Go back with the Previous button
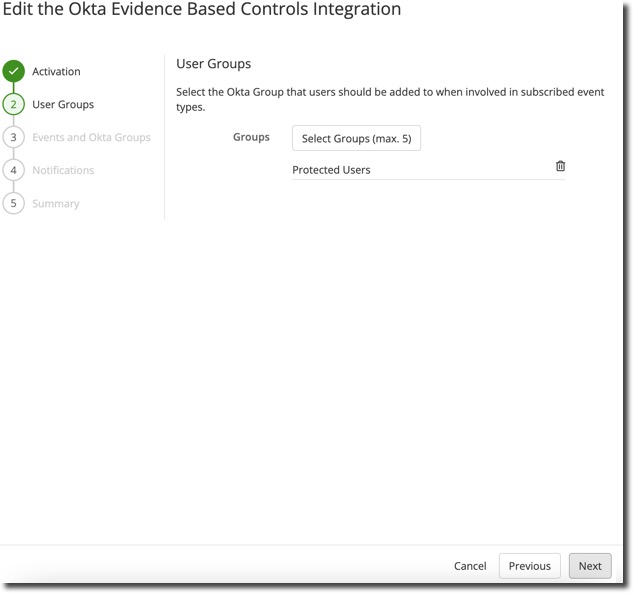This screenshot has width=633, height=593. pos(530,566)
